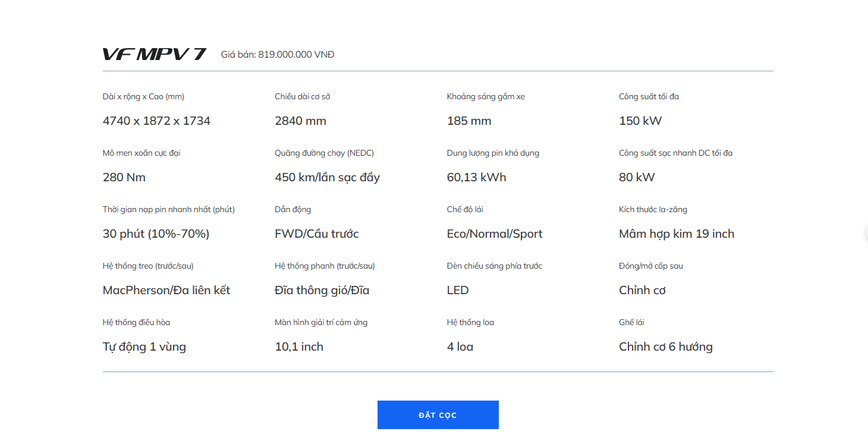Select the wheelbase value 2840 mm

point(300,121)
